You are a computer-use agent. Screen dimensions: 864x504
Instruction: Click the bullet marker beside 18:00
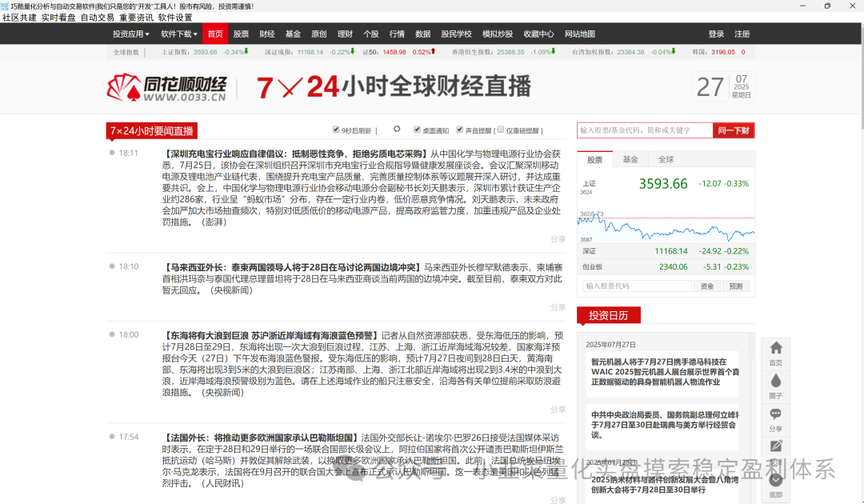point(112,334)
